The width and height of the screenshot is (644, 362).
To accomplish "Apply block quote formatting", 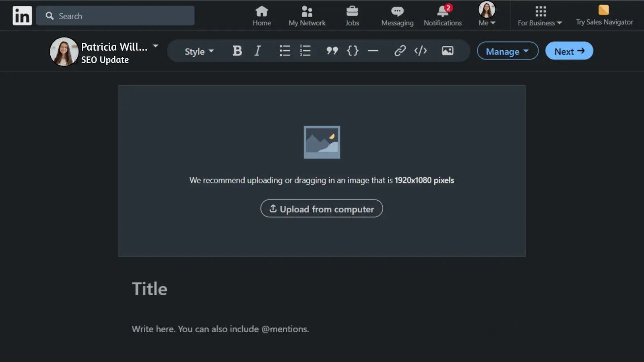I will (x=332, y=51).
